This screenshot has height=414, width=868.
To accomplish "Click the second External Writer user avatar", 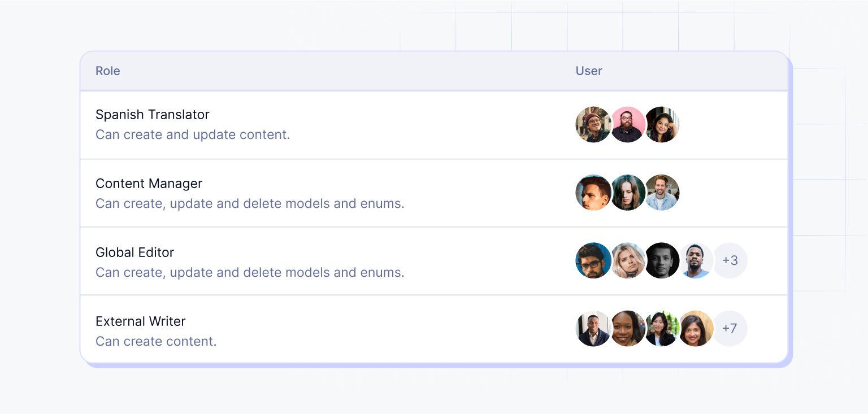I will click(x=628, y=328).
